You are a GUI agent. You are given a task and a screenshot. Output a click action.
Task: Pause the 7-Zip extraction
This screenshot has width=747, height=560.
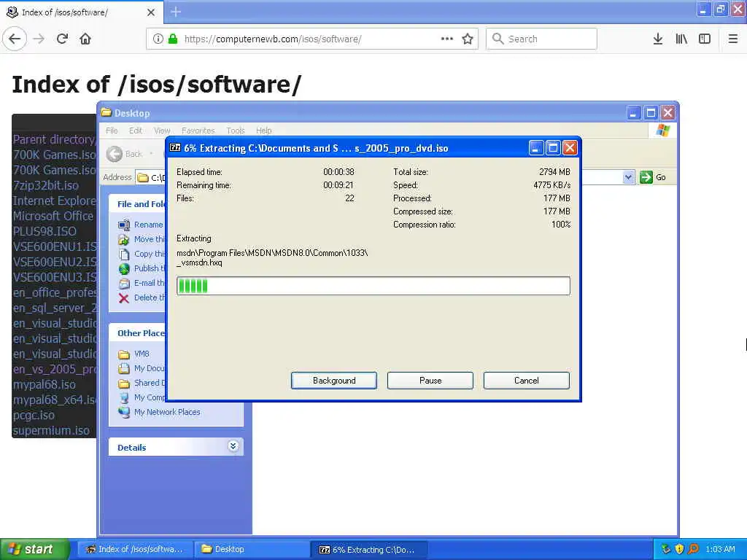click(430, 381)
